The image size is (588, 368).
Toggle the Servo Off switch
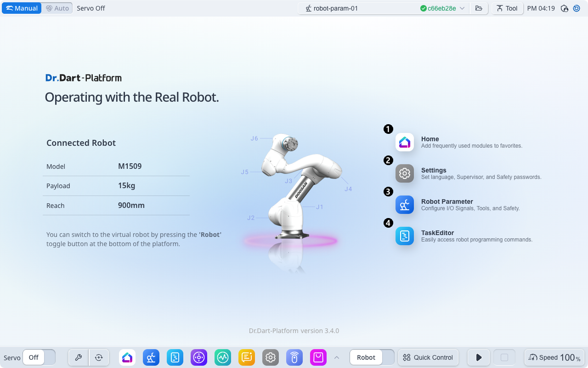39,357
